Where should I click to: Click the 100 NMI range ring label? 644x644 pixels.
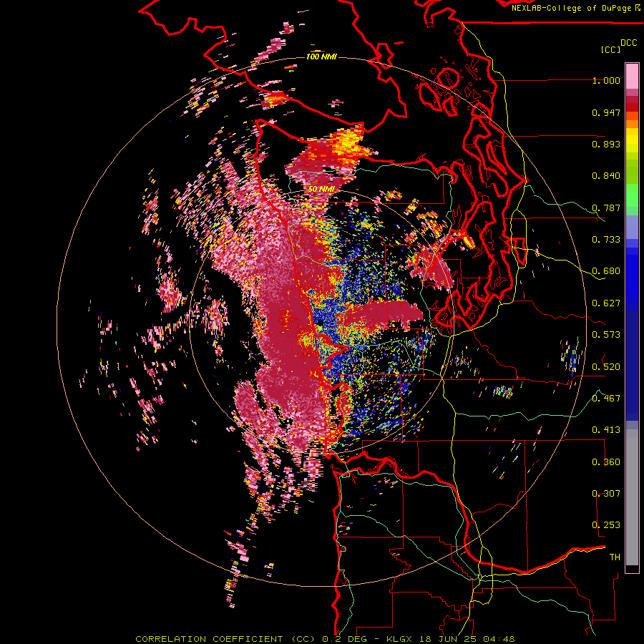(x=321, y=57)
